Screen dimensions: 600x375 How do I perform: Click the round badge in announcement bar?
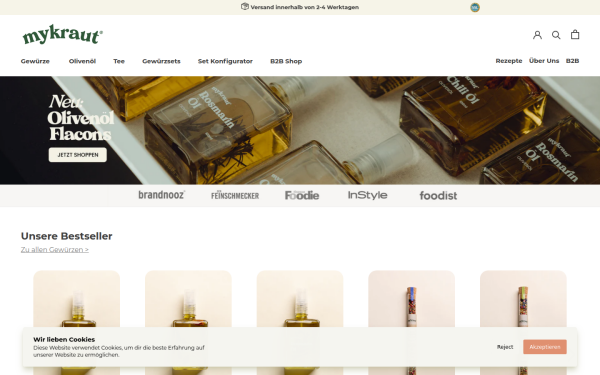coord(475,7)
